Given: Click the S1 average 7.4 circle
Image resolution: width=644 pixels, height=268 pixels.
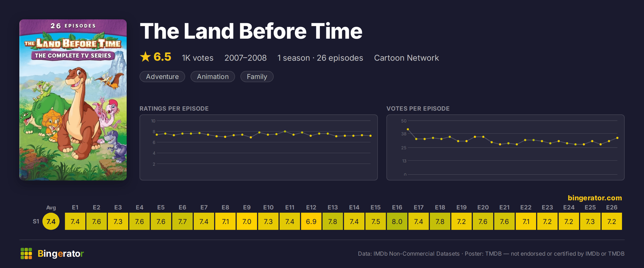Looking at the screenshot, I should coord(51,221).
